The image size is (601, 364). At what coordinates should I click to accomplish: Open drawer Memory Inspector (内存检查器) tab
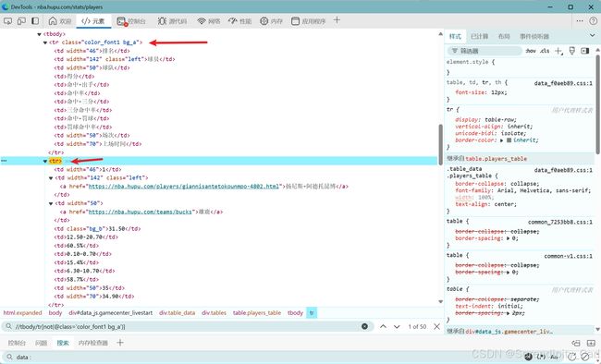coord(92,343)
